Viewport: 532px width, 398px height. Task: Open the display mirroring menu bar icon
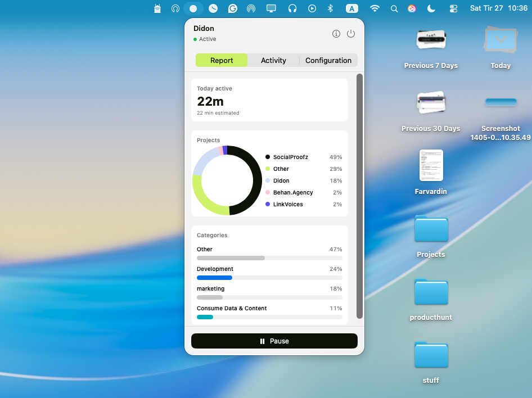271,8
